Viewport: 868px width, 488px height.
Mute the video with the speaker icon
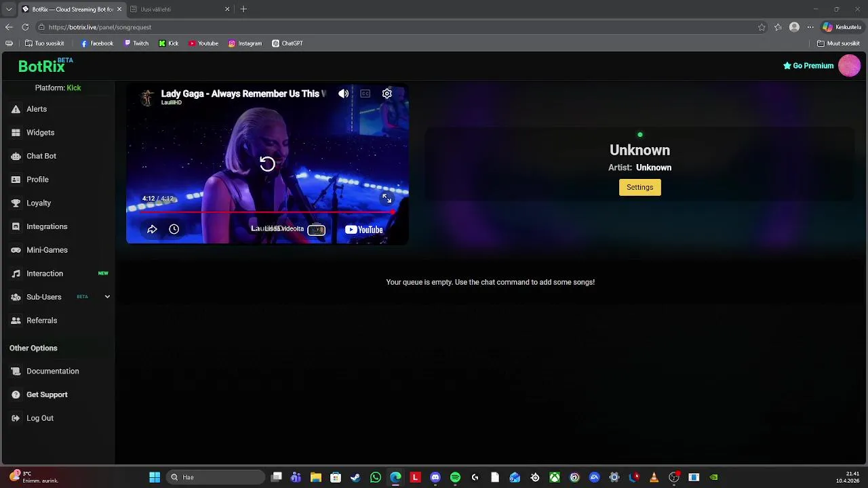coord(344,94)
